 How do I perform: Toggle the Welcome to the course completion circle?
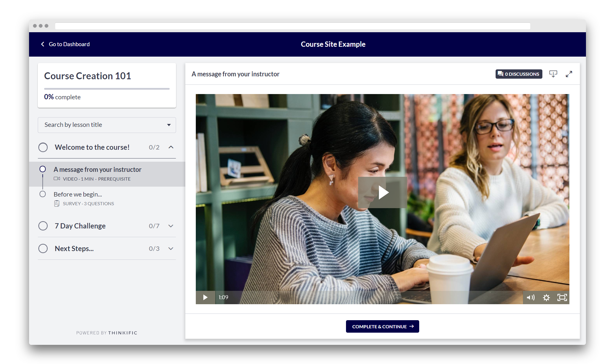tap(43, 147)
